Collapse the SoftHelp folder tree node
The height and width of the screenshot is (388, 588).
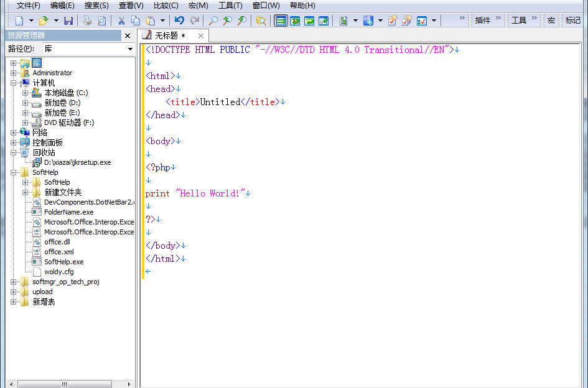tap(14, 172)
